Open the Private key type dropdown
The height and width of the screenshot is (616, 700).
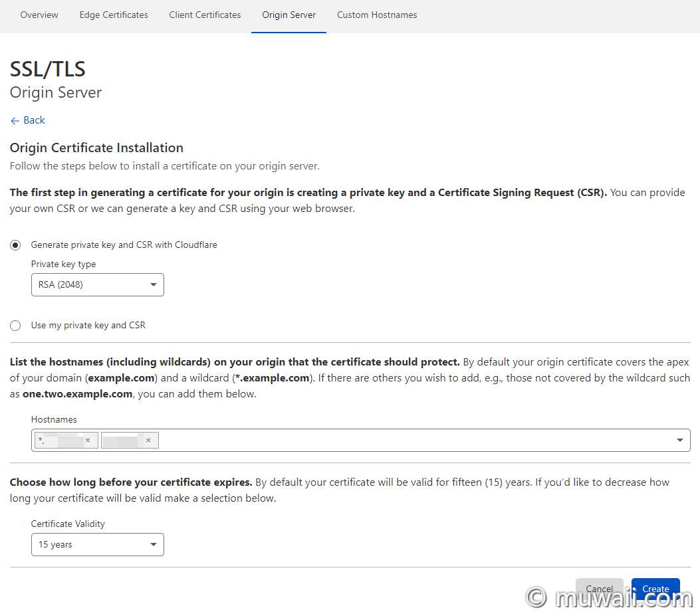[97, 284]
